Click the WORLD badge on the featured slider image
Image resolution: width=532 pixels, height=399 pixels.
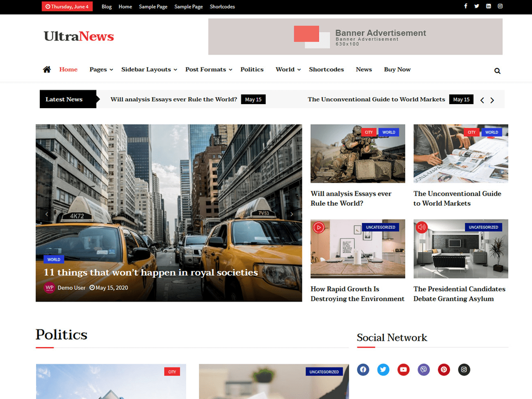tap(54, 259)
